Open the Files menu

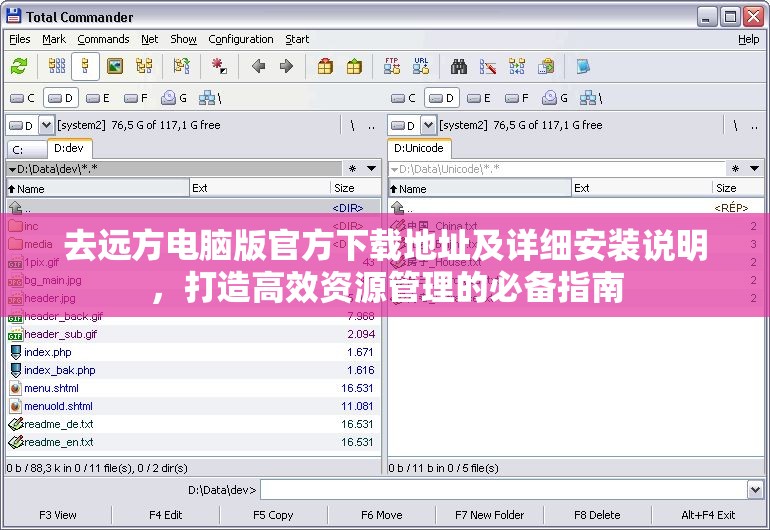pyautogui.click(x=20, y=39)
